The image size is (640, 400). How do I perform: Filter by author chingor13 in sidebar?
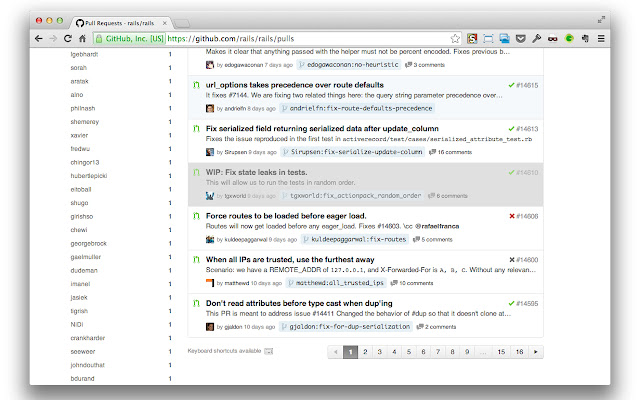85,162
